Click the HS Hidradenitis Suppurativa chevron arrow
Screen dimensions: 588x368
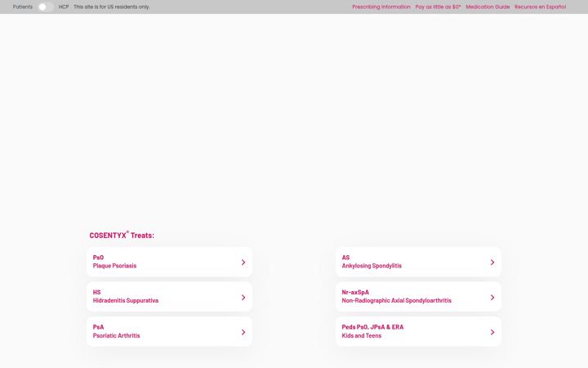(x=243, y=298)
